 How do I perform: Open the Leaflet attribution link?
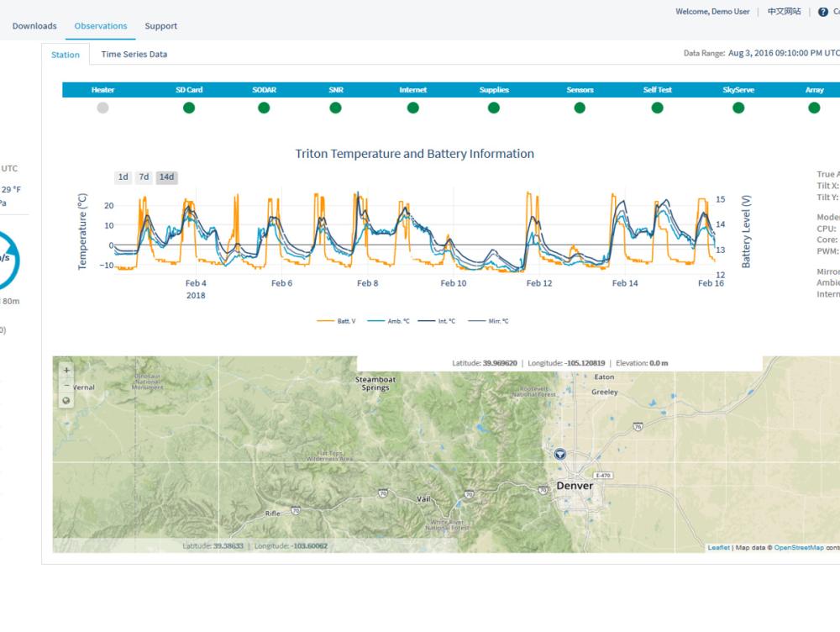point(718,548)
